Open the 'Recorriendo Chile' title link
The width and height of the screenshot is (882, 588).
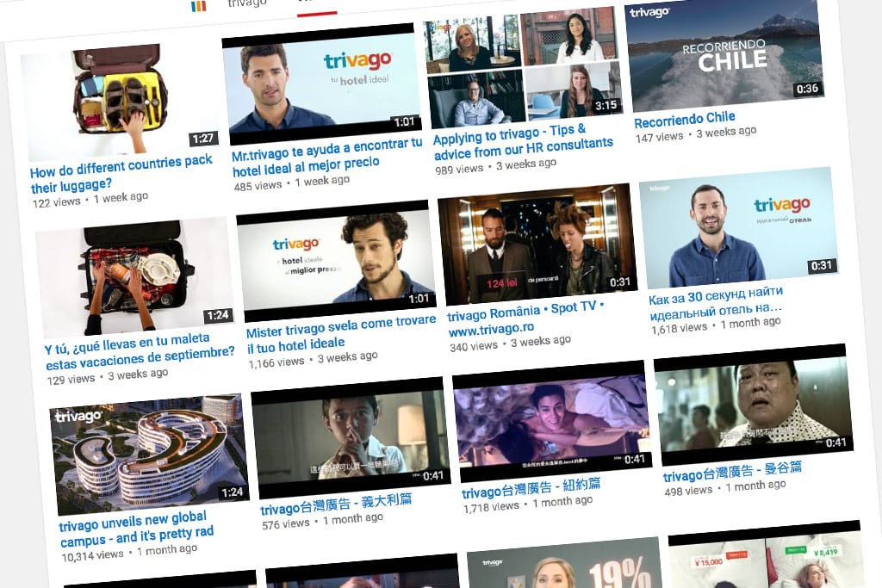[685, 119]
